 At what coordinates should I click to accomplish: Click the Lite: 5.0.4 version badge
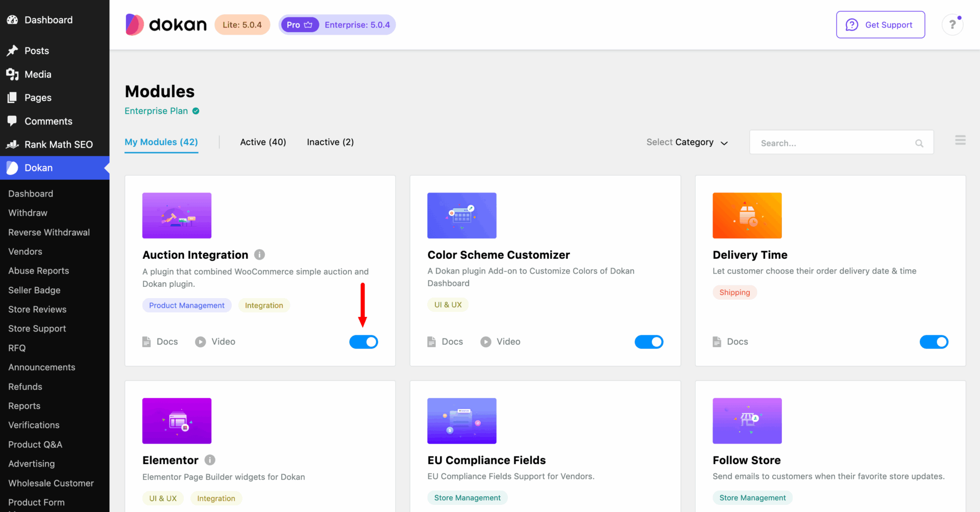pos(242,25)
